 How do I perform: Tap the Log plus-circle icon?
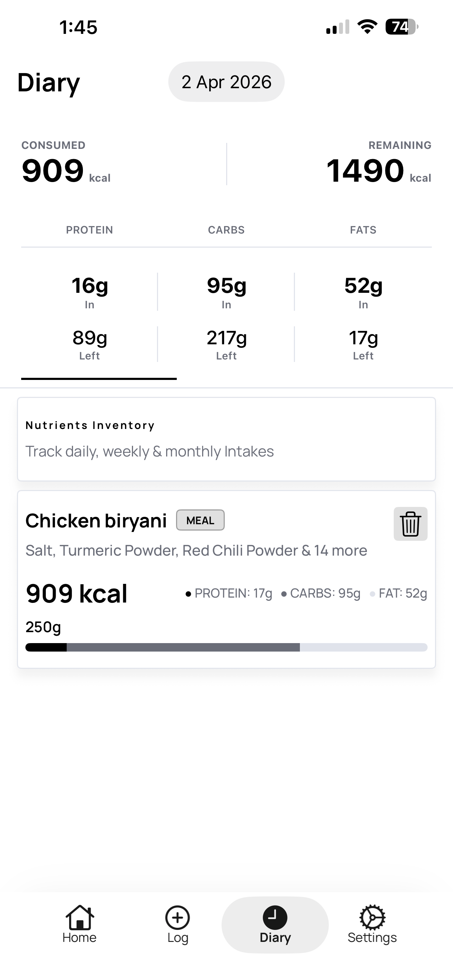pyautogui.click(x=177, y=918)
